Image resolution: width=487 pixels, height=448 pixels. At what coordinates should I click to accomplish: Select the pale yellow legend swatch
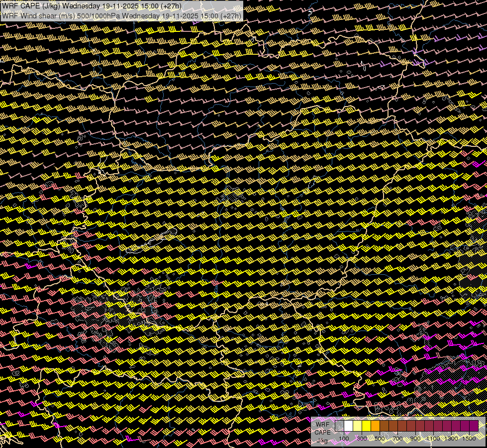[358, 426]
